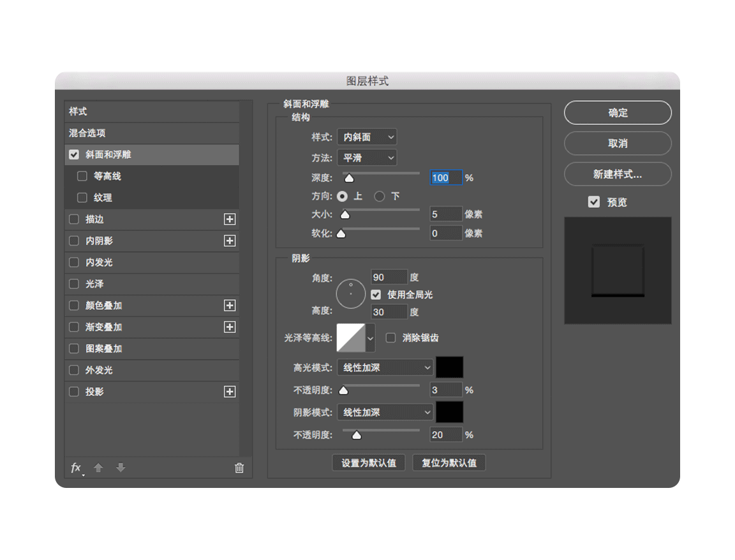Click the 大小 field showing 5
735x560 pixels.
coord(446,214)
